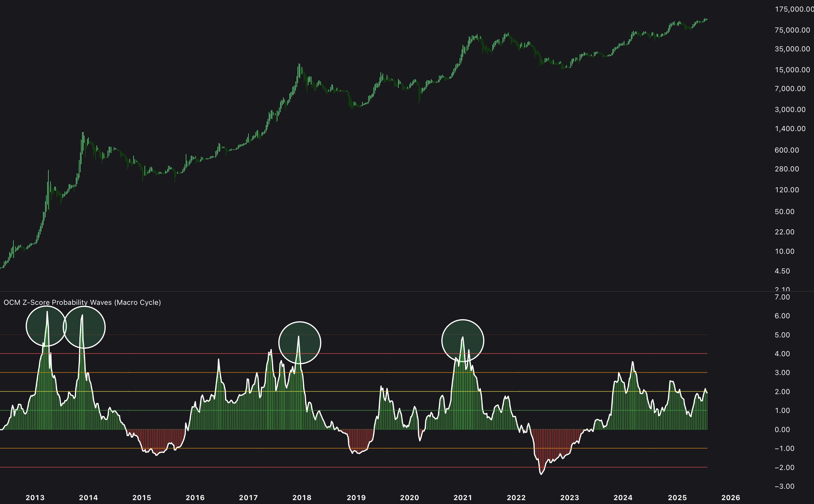The image size is (814, 504).
Task: Click the 15,000.00 price scale label
Action: click(x=792, y=70)
